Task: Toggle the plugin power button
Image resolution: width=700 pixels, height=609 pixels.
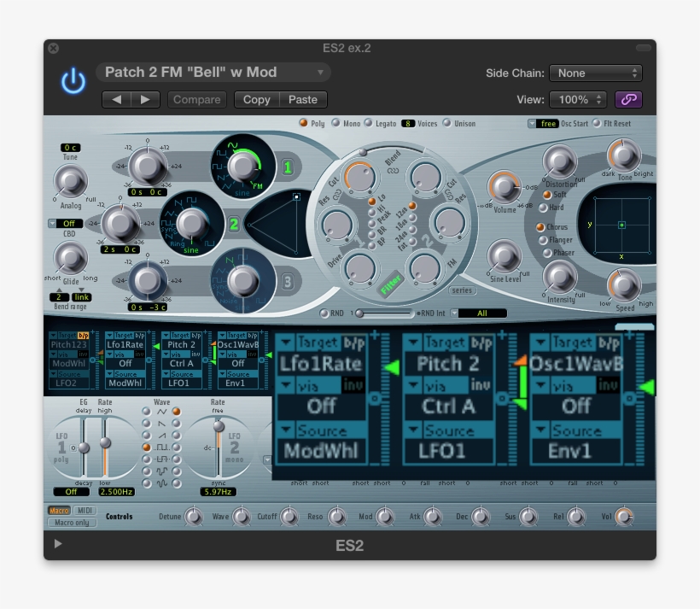Action: (73, 82)
